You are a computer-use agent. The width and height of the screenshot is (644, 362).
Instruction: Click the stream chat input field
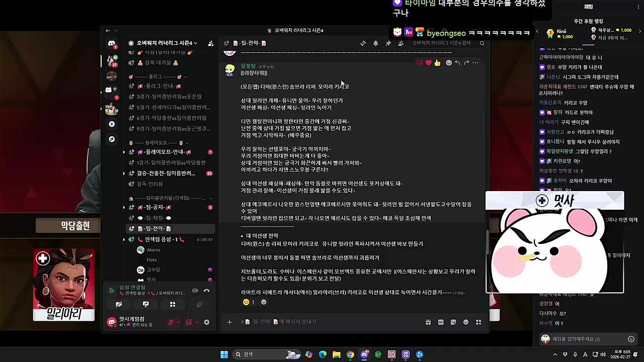584,339
